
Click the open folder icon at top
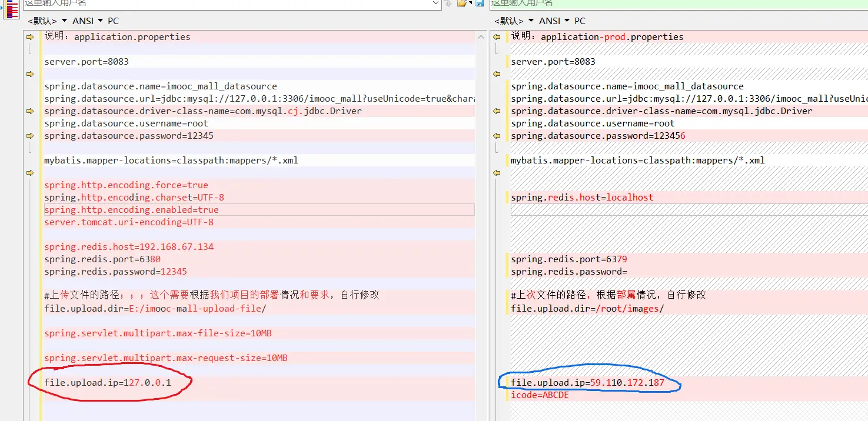(461, 4)
